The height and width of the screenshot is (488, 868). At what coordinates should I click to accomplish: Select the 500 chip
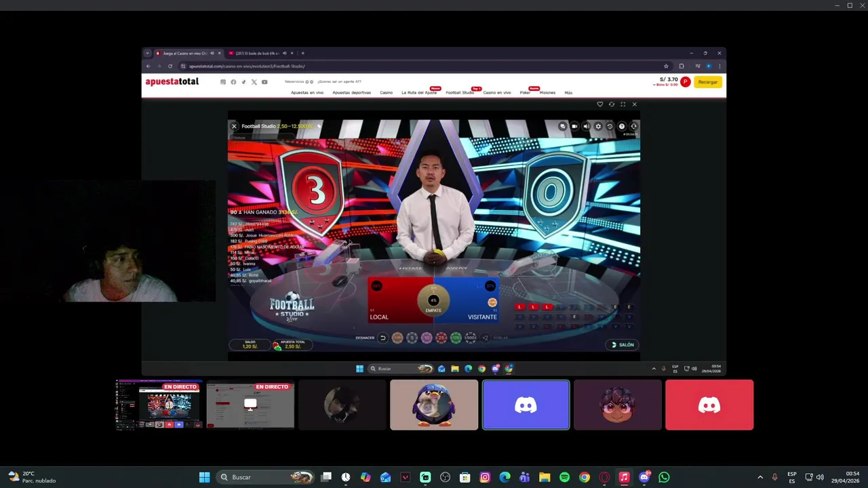470,338
